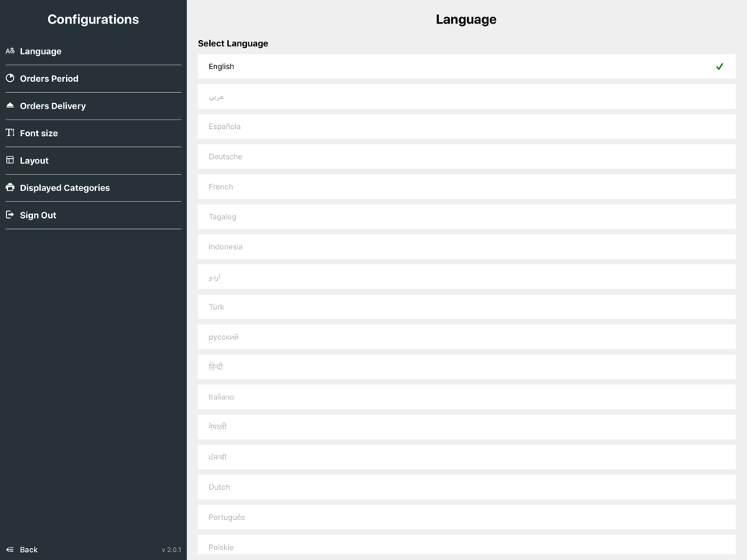Select Tagalog language option
This screenshot has height=560, width=747.
coord(466,216)
